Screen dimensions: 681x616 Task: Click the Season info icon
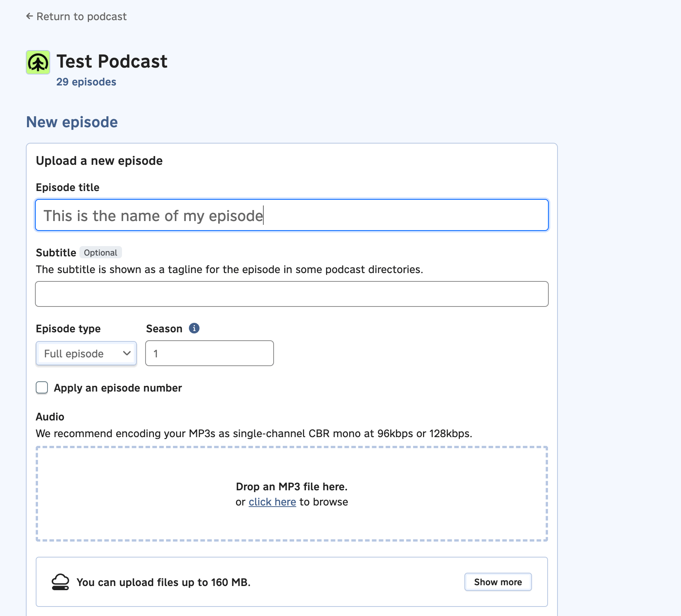(x=195, y=328)
